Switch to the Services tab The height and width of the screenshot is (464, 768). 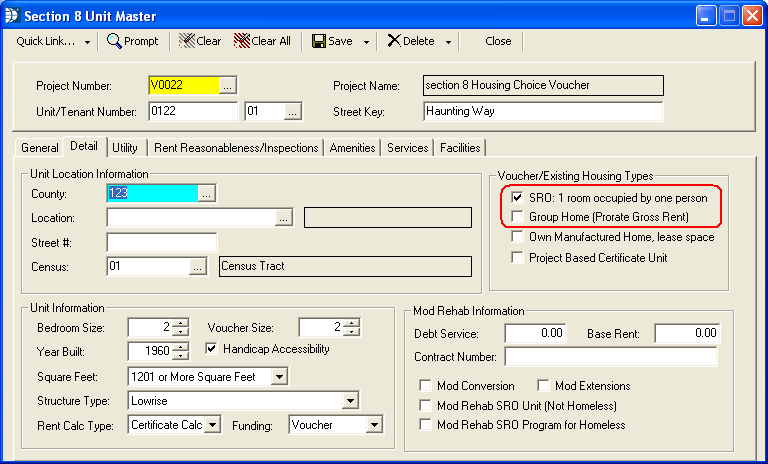click(x=408, y=148)
